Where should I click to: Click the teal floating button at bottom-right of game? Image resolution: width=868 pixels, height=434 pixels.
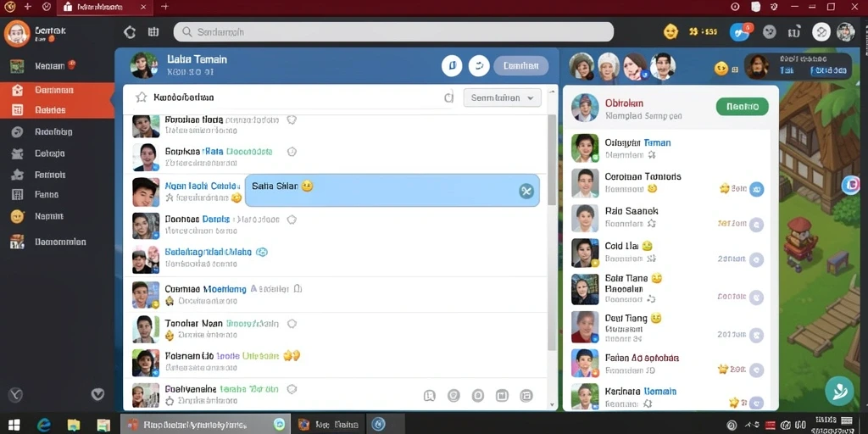tap(839, 391)
